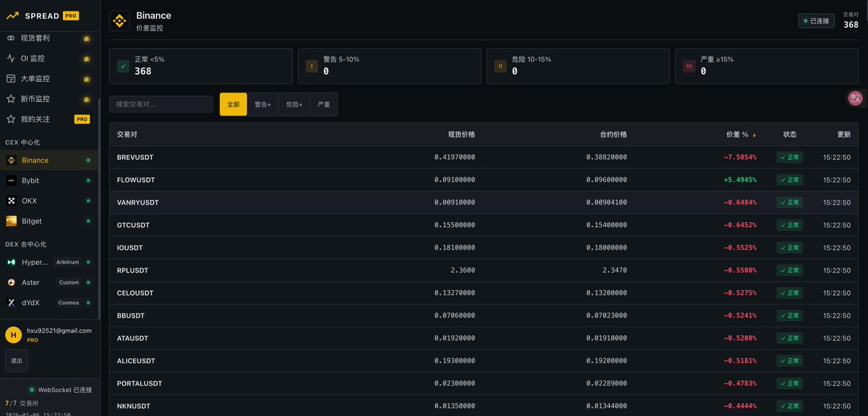Click the user avatar H
This screenshot has height=416, width=868.
pos(13,334)
